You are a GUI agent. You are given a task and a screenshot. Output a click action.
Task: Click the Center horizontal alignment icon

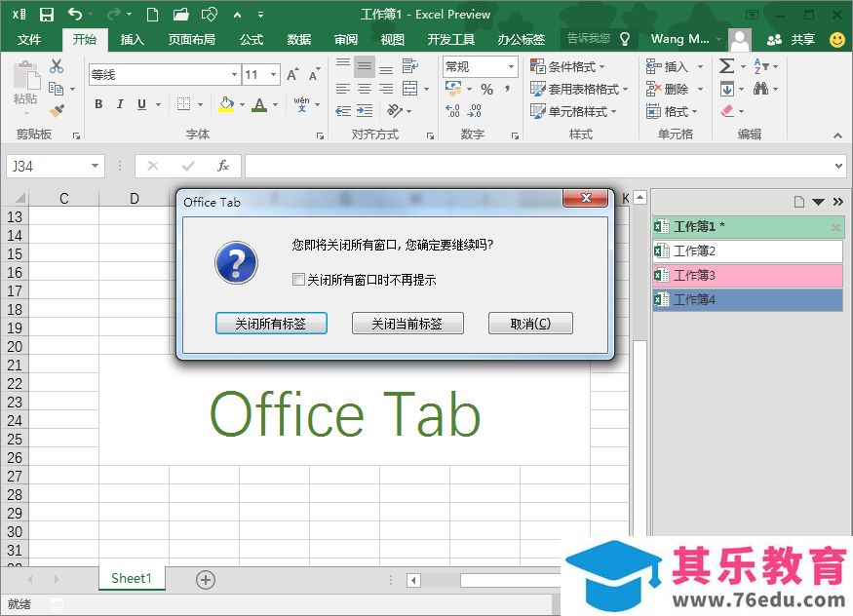[x=365, y=89]
